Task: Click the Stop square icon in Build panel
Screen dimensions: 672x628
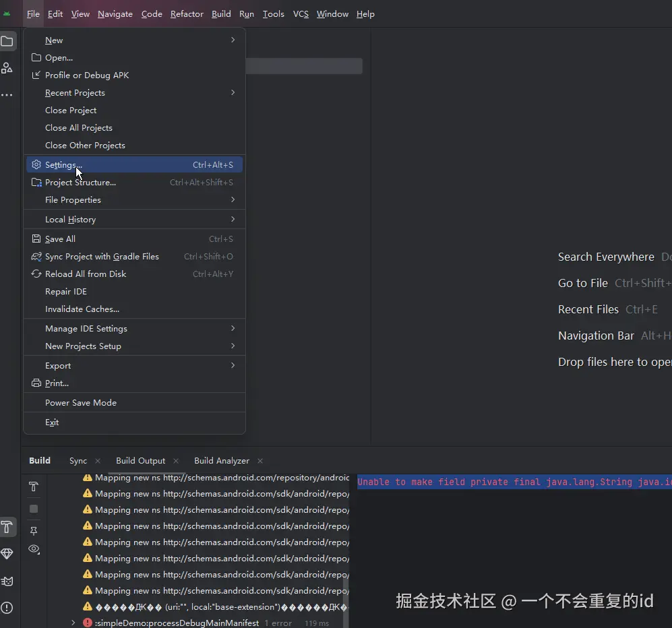Action: [34, 509]
